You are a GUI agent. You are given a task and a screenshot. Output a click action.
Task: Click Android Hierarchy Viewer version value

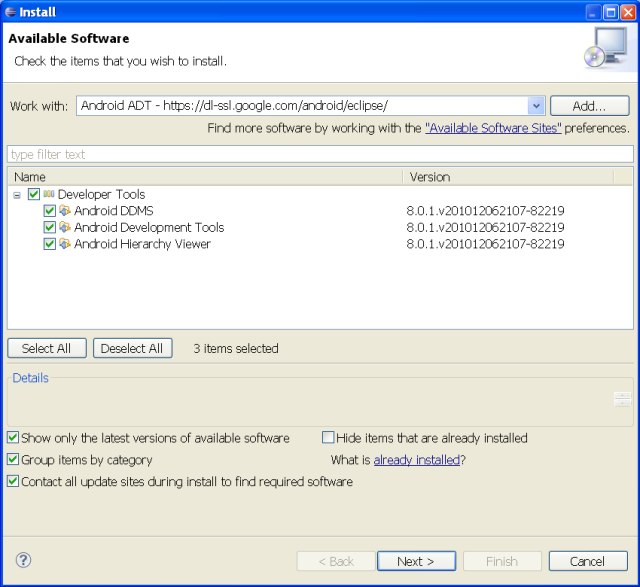point(485,244)
